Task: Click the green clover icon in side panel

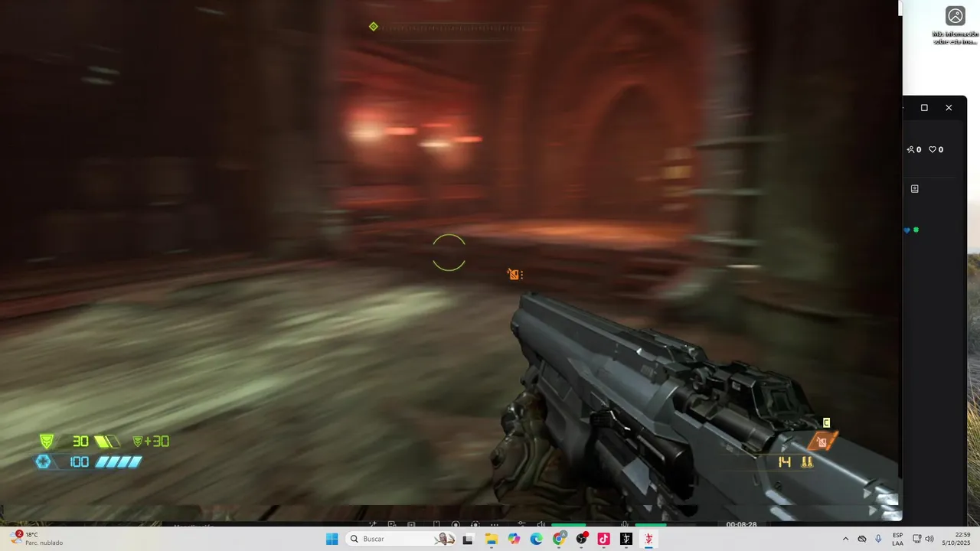Action: point(916,230)
